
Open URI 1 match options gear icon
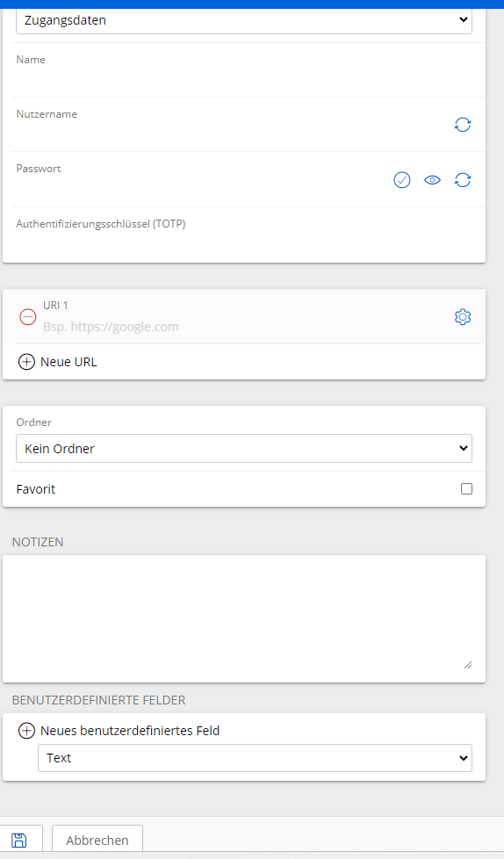pos(463,317)
